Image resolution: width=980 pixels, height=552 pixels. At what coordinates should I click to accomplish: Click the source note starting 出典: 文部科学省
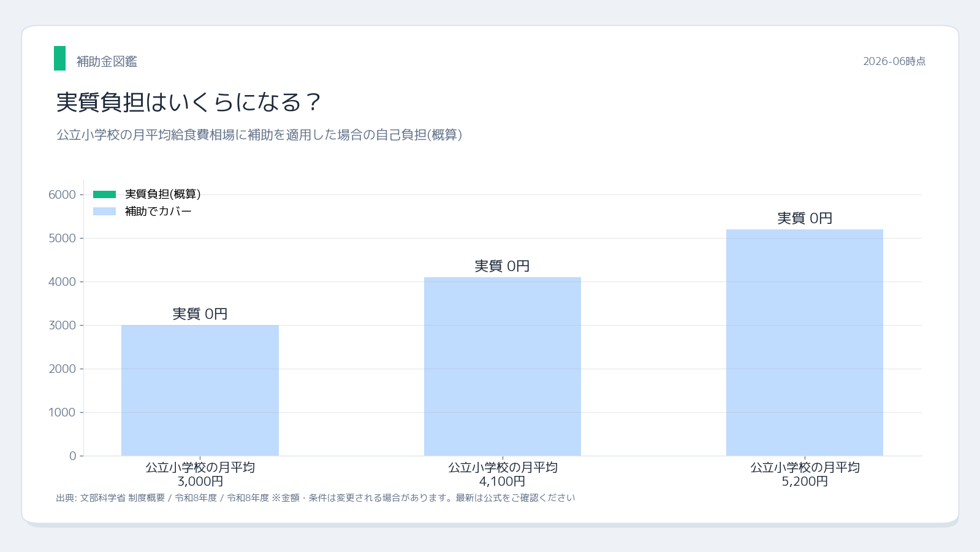[316, 498]
